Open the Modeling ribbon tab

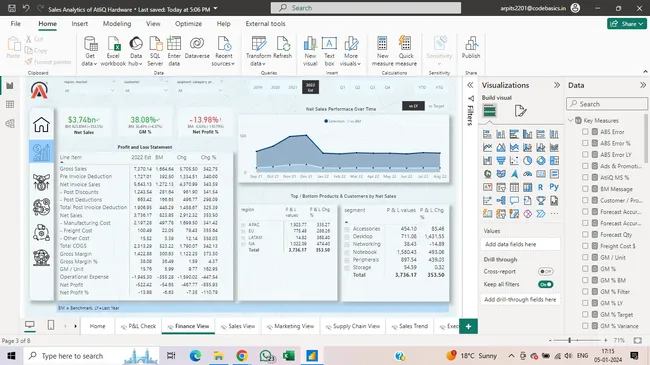point(117,24)
